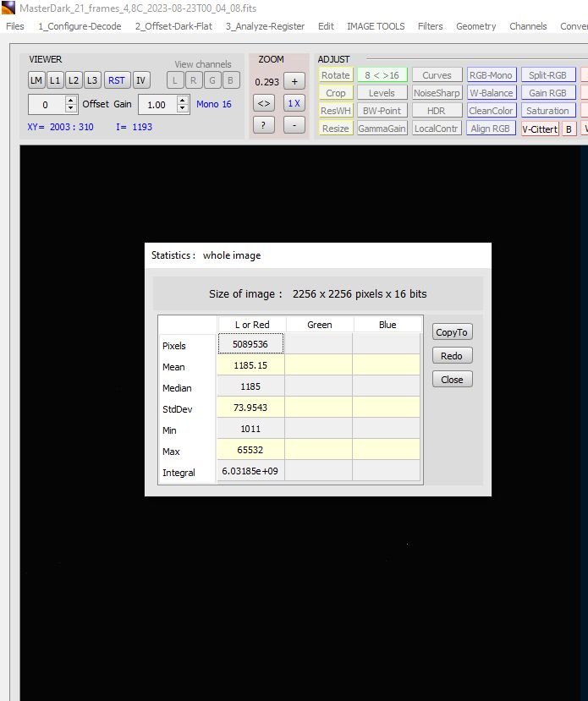Set zoom to 1X

pos(294,103)
